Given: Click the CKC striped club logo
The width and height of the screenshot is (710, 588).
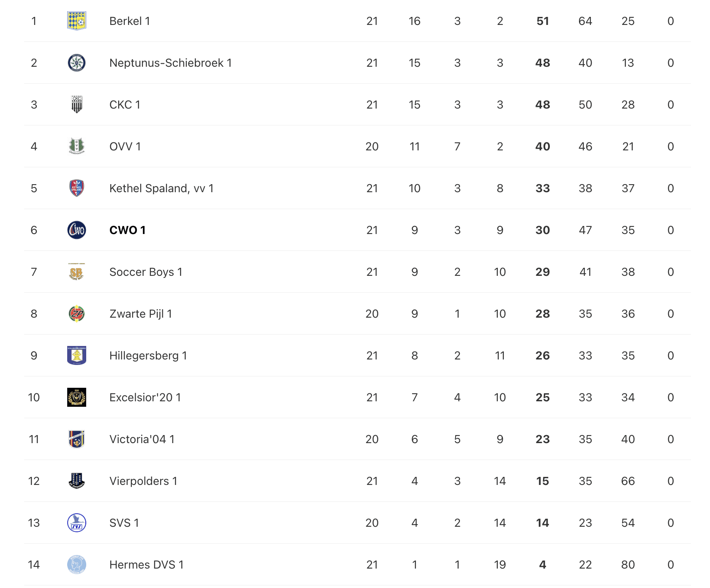Looking at the screenshot, I should (76, 104).
